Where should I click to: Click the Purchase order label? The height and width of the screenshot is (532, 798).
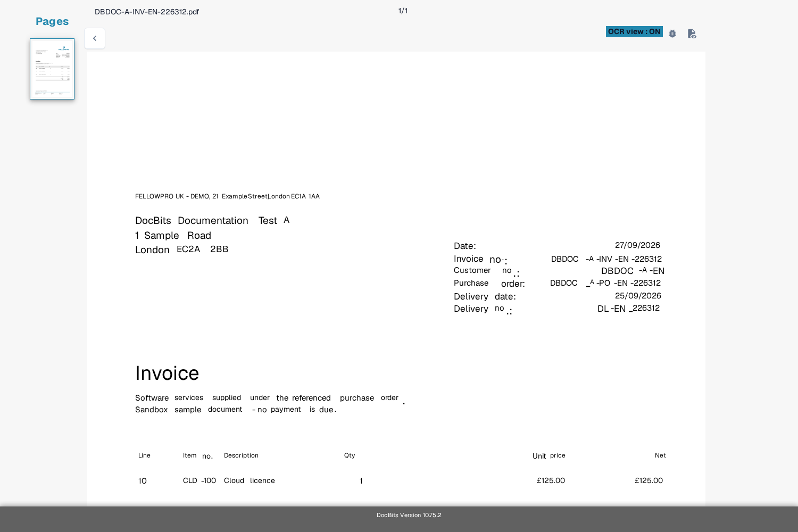tap(489, 284)
